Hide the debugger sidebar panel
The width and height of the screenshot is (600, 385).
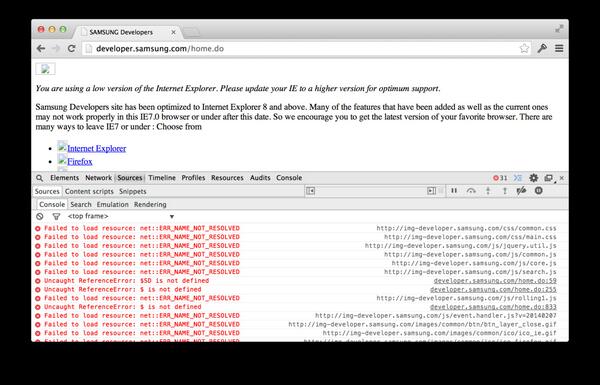(431, 191)
